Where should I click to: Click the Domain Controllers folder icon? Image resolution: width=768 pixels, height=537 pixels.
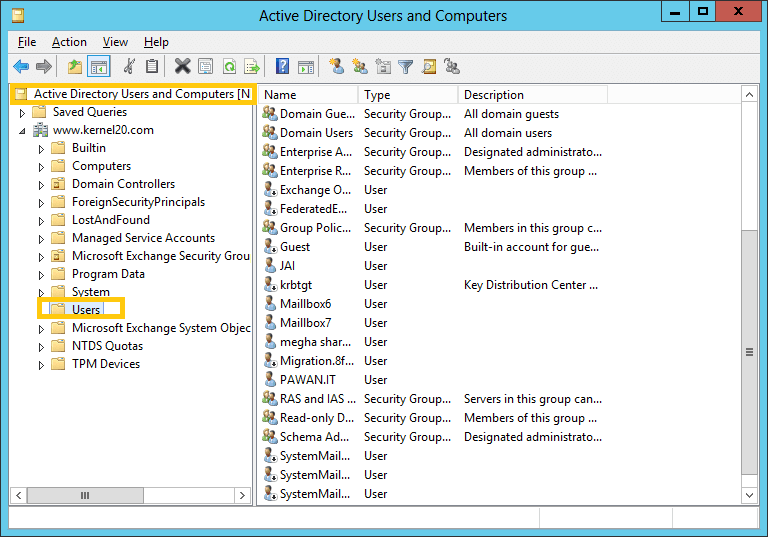coord(58,184)
